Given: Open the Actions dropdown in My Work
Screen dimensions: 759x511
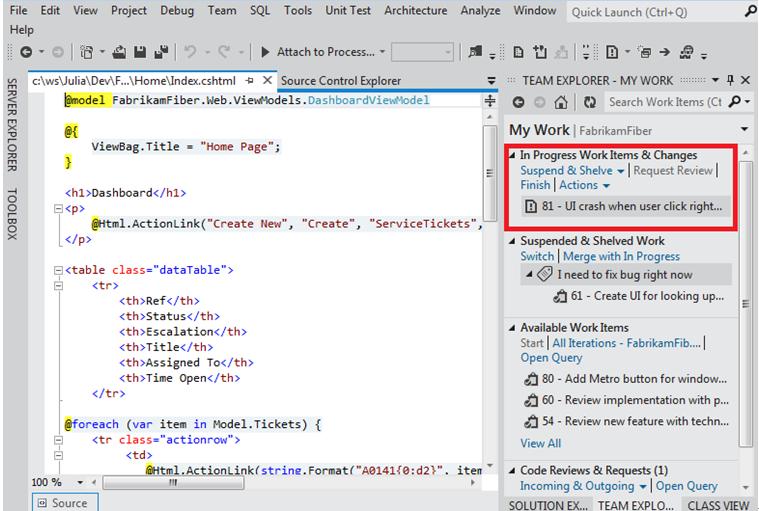Looking at the screenshot, I should (x=606, y=186).
